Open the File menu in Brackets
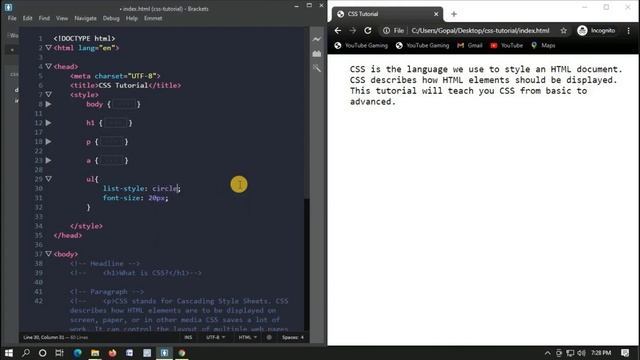The image size is (640, 360). point(12,18)
